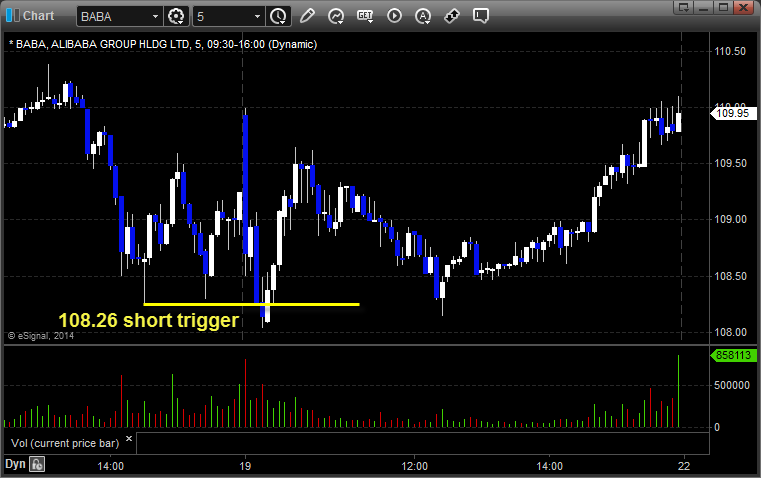The height and width of the screenshot is (478, 761).
Task: Click the 12:00 time axis label
Action: pos(414,466)
